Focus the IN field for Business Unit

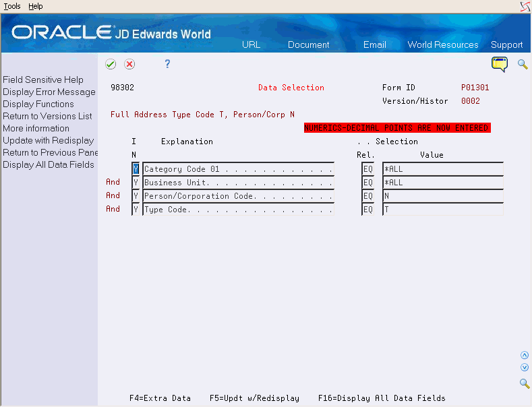pyautogui.click(x=136, y=183)
